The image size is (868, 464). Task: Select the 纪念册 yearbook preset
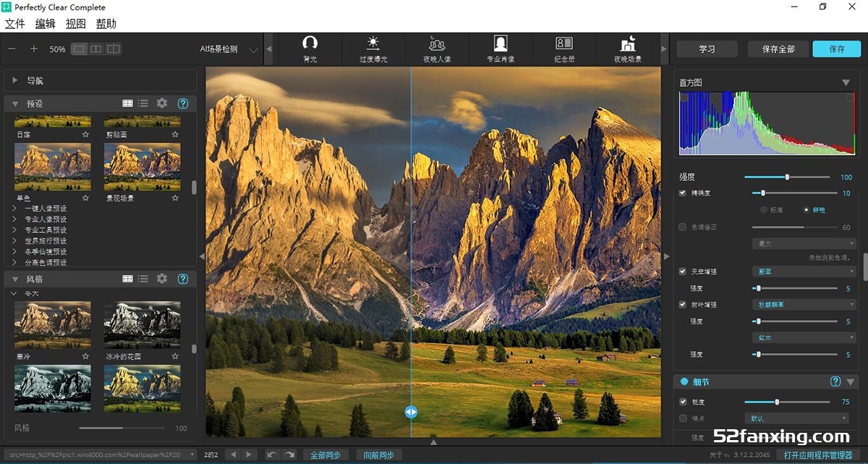(x=564, y=48)
